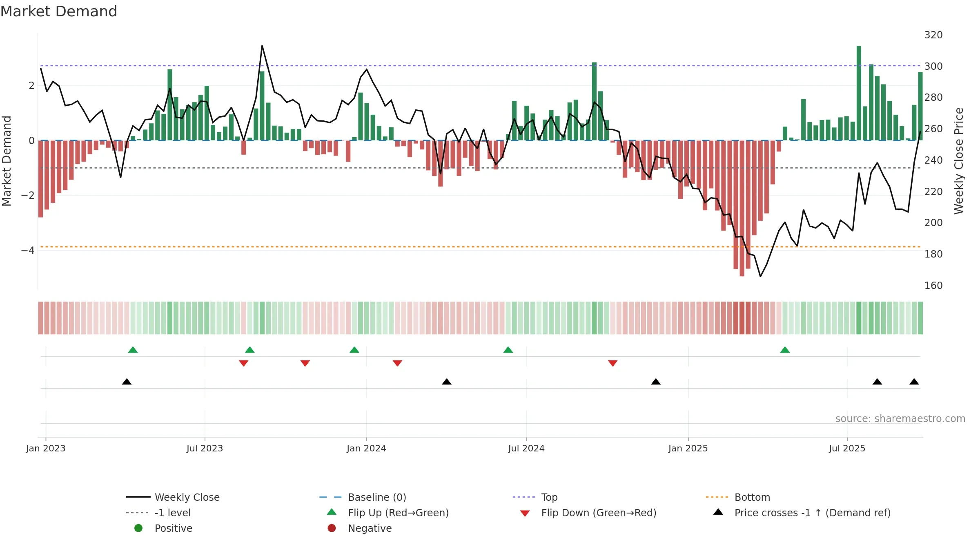The image size is (980, 551).
Task: Click the Weekly Close legend entry
Action: (x=173, y=497)
